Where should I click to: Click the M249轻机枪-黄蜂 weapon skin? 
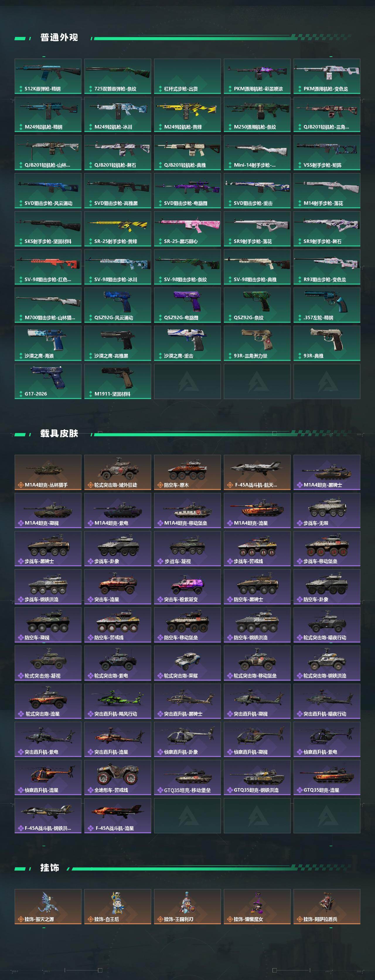point(187,114)
